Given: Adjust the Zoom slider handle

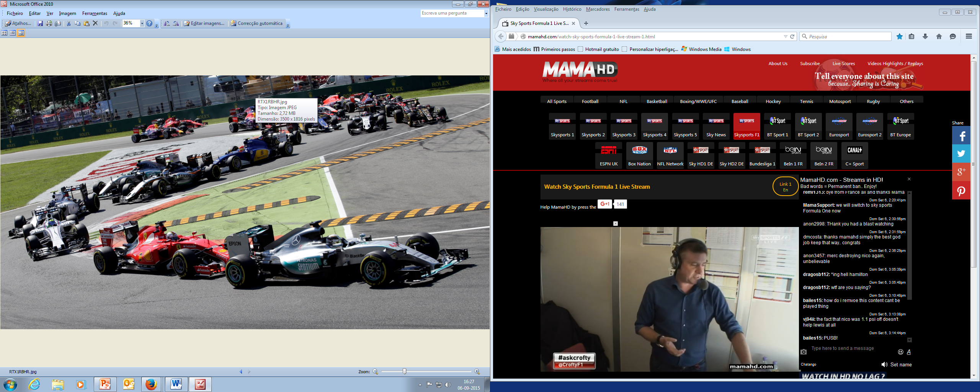Looking at the screenshot, I should [404, 371].
